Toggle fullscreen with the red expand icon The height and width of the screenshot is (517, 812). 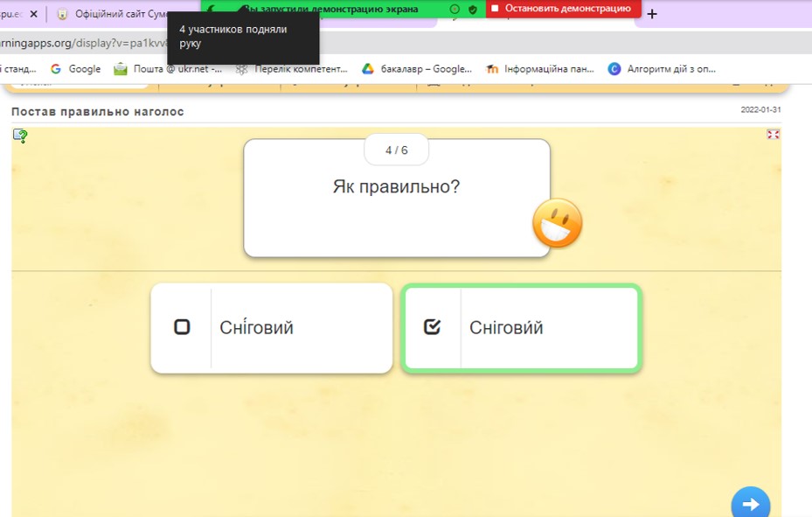point(773,134)
